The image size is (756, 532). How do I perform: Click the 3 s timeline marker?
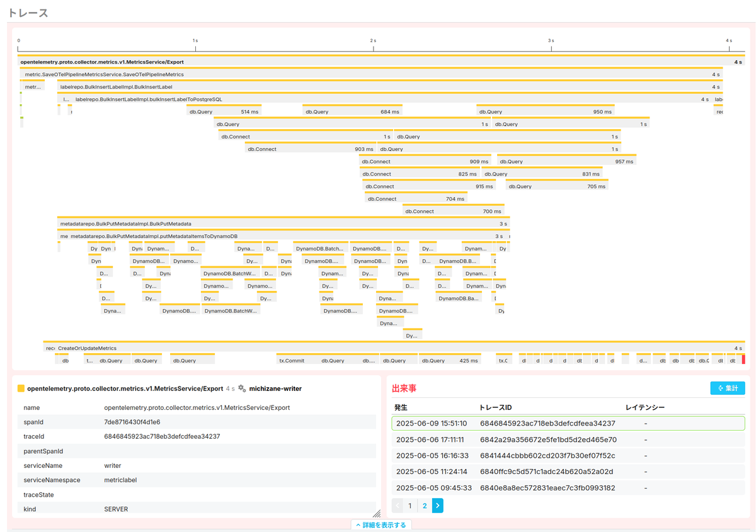[551, 40]
